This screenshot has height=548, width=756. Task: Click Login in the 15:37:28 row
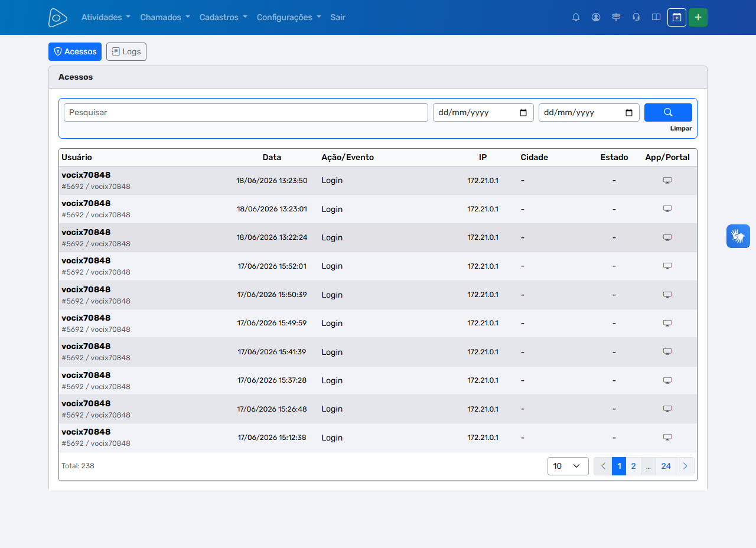(332, 380)
